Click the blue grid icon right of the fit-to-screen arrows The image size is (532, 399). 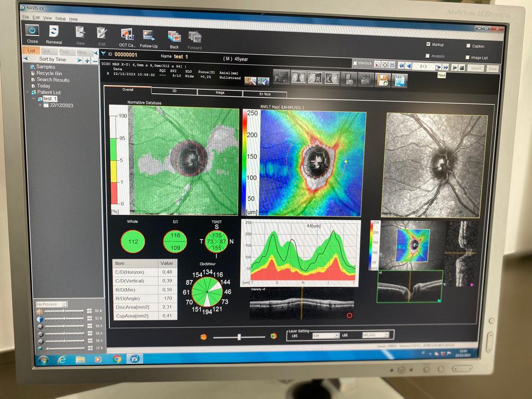(392, 65)
